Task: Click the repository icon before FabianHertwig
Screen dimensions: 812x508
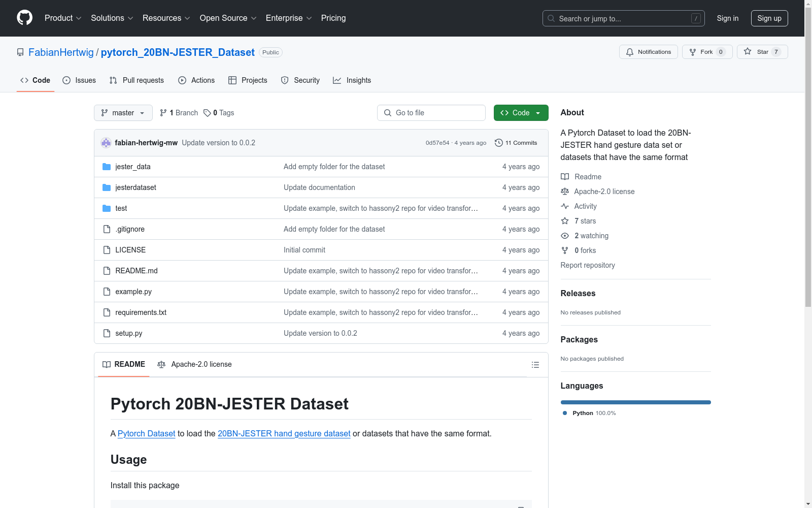Action: tap(20, 52)
